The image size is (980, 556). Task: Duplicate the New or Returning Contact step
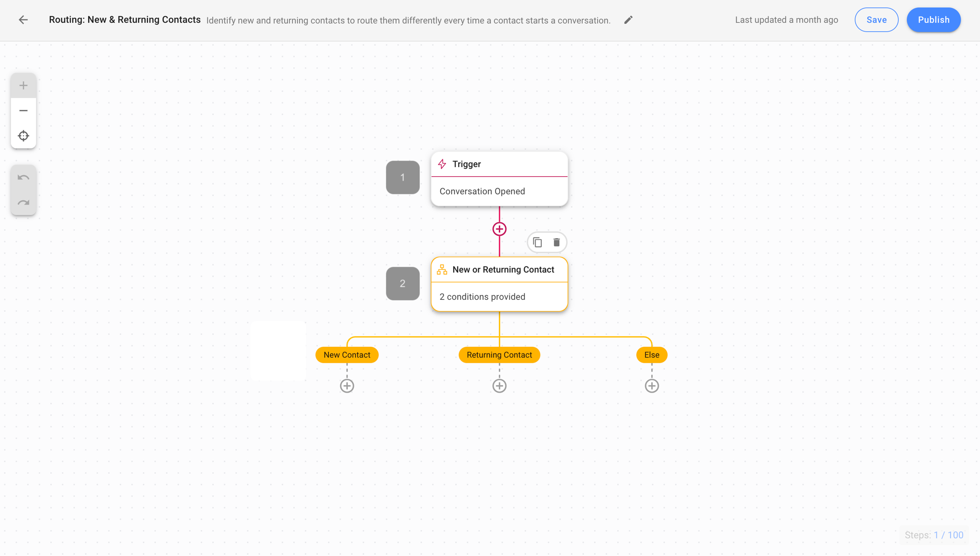(537, 242)
